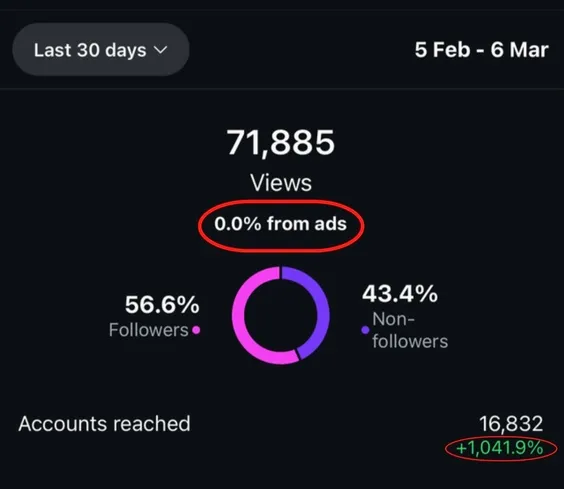
Task: Click the 16,832 accounts reached number
Action: (x=511, y=424)
